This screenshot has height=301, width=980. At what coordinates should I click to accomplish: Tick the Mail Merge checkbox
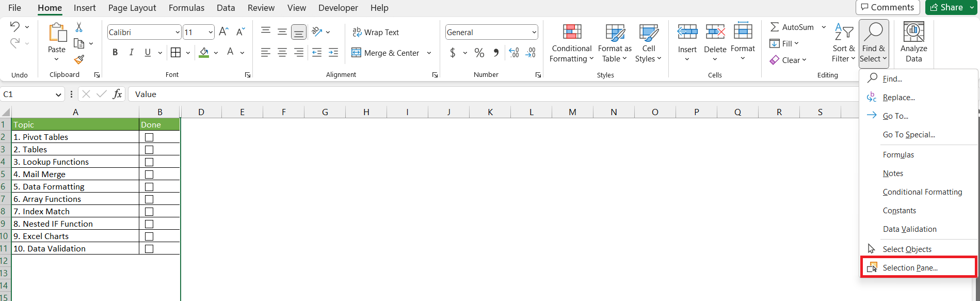coord(149,175)
